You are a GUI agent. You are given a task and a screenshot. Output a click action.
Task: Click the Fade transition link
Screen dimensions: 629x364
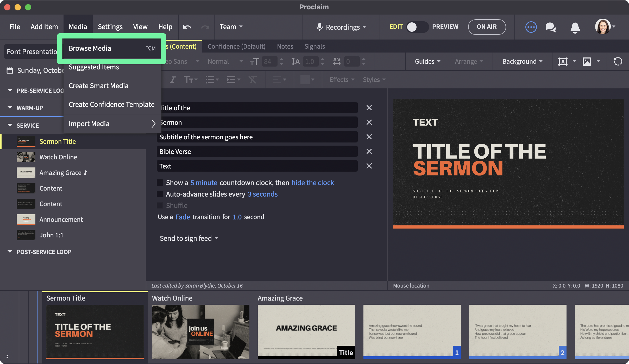click(183, 217)
